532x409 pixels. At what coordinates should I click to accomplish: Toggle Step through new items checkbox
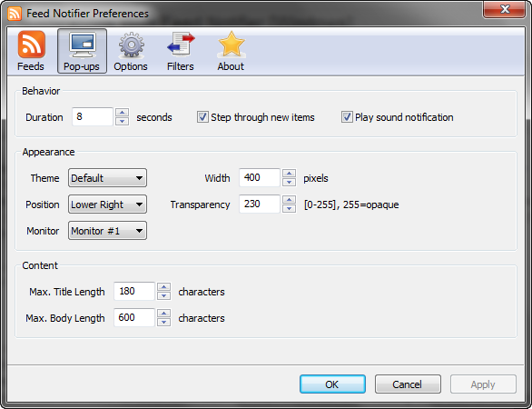(202, 117)
